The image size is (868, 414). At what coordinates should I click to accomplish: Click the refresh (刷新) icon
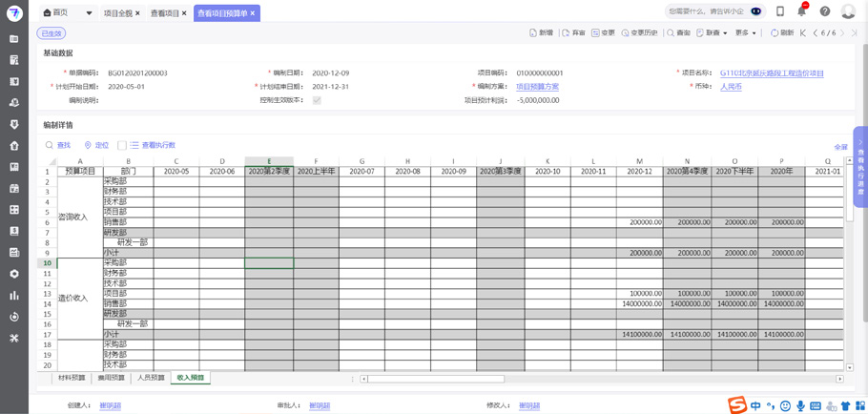[775, 32]
